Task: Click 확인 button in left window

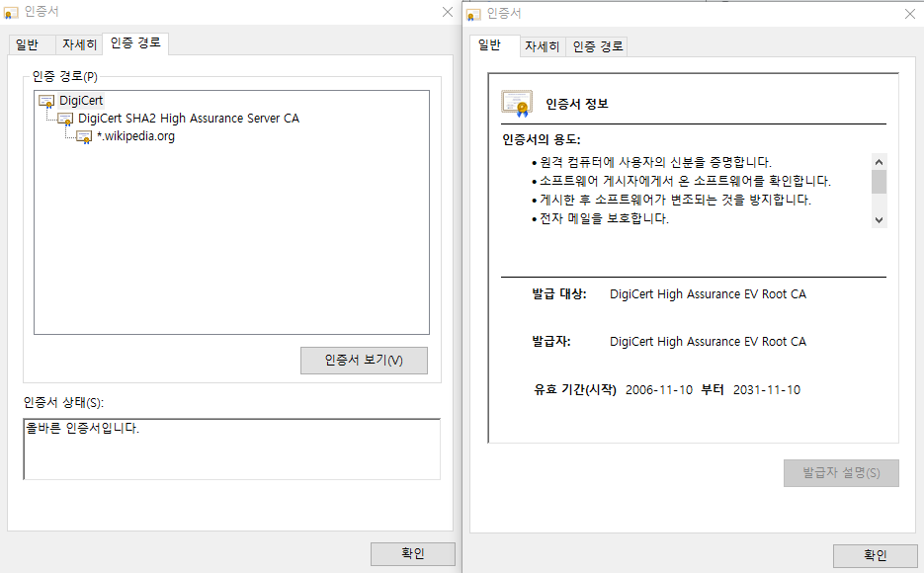Action: coord(412,553)
